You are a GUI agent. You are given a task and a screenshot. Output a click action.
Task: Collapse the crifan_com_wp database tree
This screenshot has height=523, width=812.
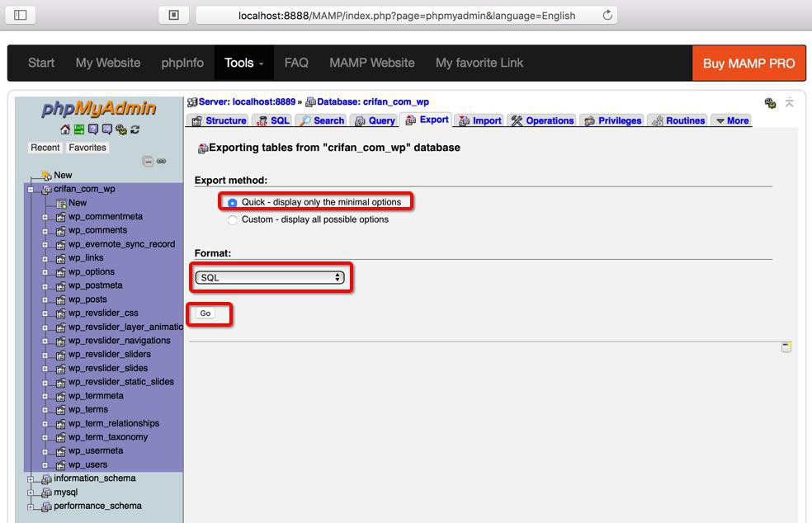(x=31, y=190)
